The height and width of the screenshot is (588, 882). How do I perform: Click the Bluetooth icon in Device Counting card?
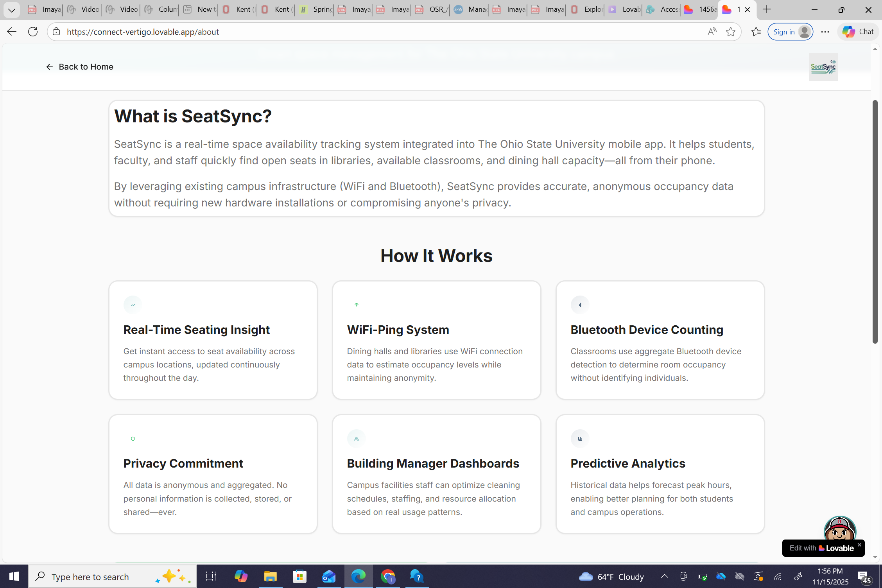tap(580, 305)
